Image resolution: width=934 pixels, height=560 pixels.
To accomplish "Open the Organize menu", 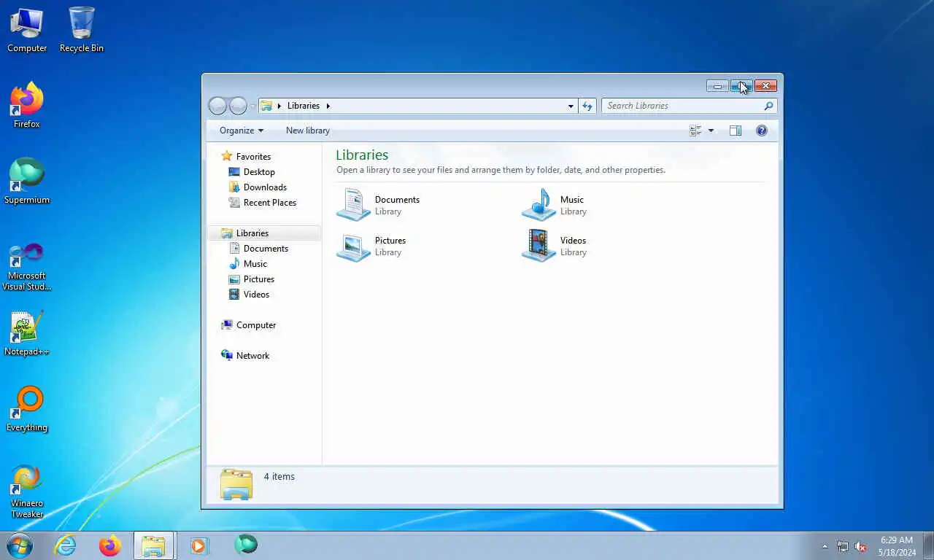I will 242,131.
